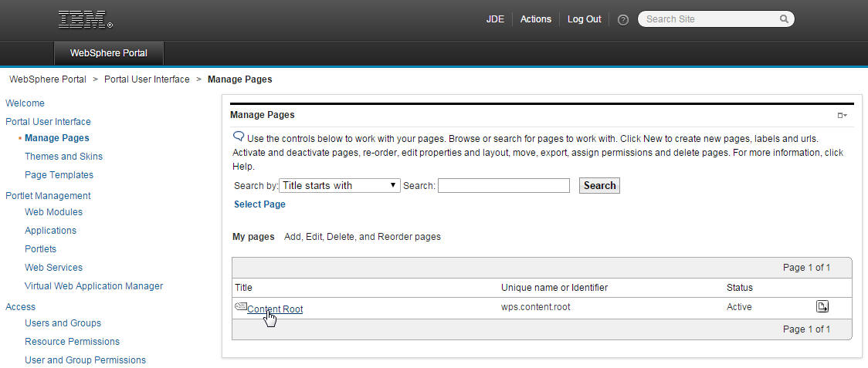The height and width of the screenshot is (368, 868).
Task: Open the JDE user menu
Action: tap(495, 19)
